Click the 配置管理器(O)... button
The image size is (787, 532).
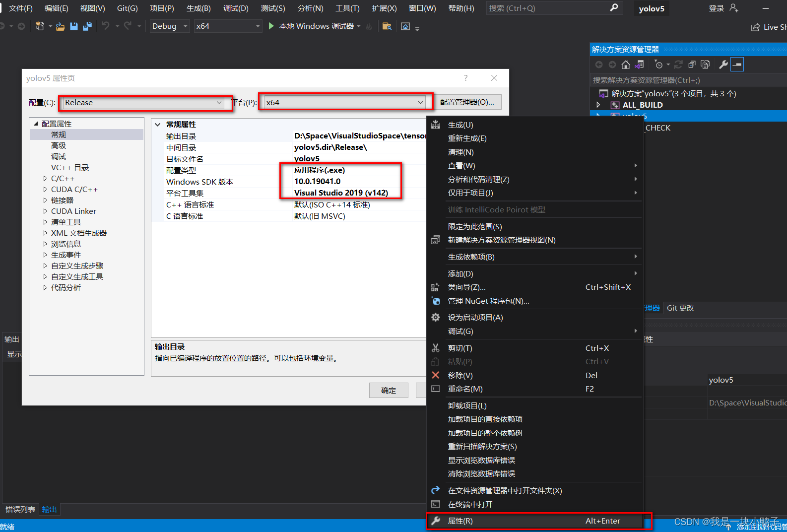pyautogui.click(x=467, y=102)
